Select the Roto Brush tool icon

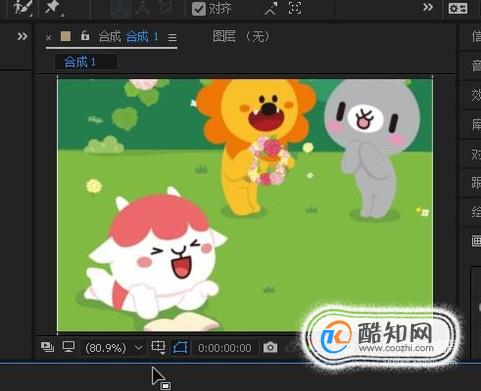click(23, 7)
